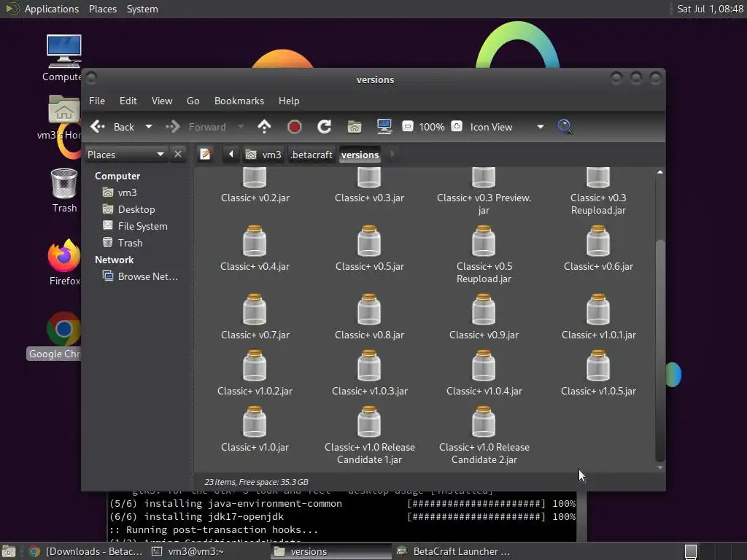
Task: Open the Bookmarks menu
Action: pos(239,101)
